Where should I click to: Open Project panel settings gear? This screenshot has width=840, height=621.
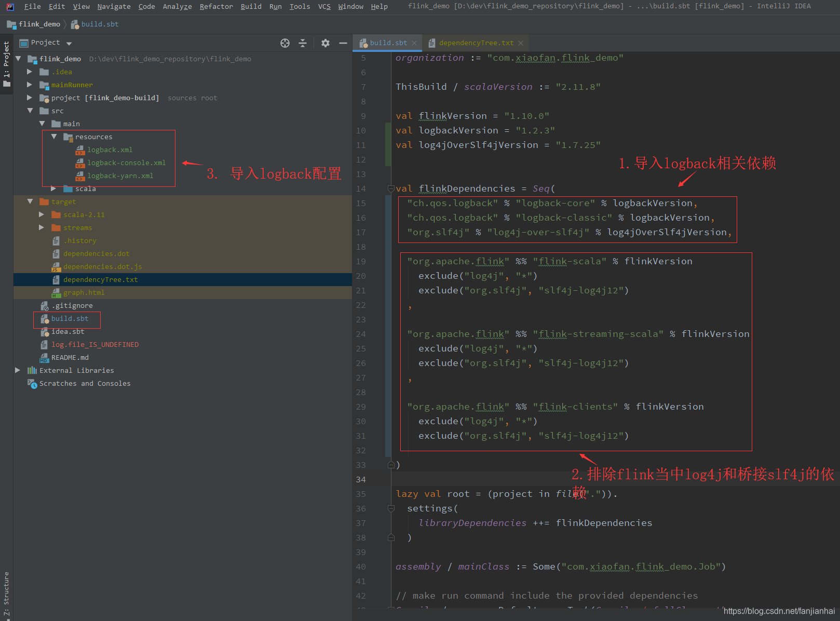(x=326, y=43)
